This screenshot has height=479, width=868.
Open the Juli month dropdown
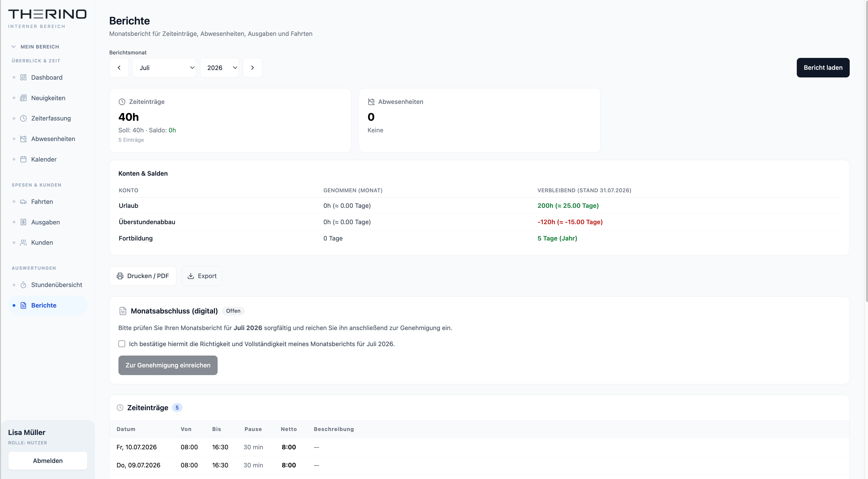[x=164, y=68]
